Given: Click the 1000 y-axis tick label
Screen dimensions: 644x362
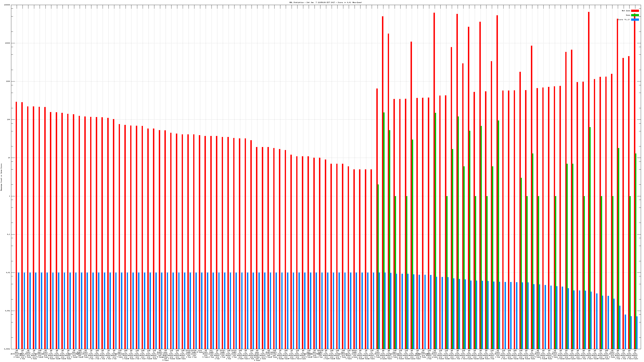Looking at the screenshot, I should point(8,81).
